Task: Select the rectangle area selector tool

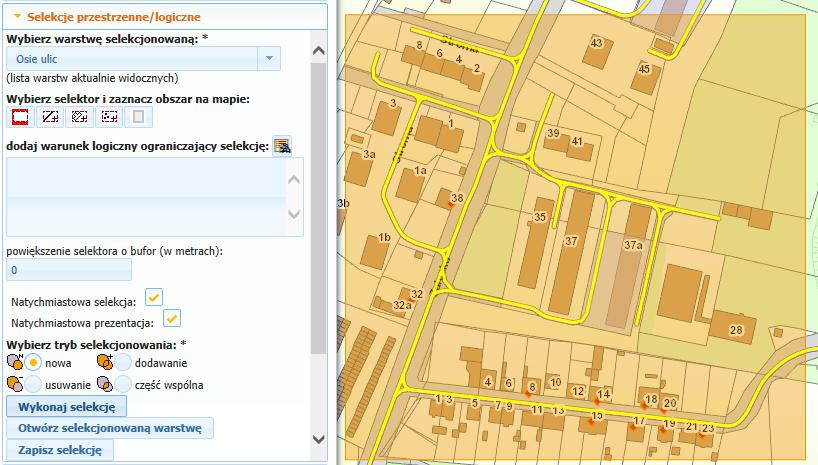Action: [x=20, y=117]
